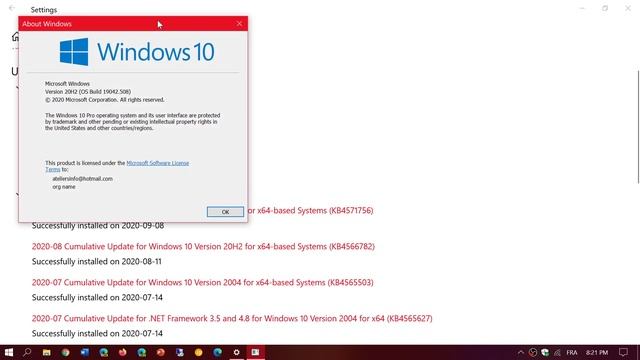Click the Settings window vertical scrollbar
The height and width of the screenshot is (360, 640).
pos(638,127)
